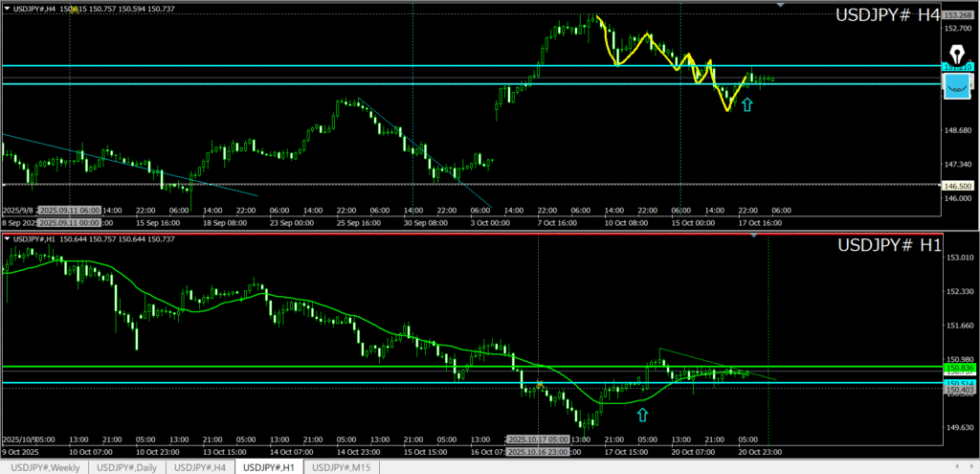The image size is (980, 474).
Task: Go to the USDJPY#,M15 tab
Action: tap(343, 467)
